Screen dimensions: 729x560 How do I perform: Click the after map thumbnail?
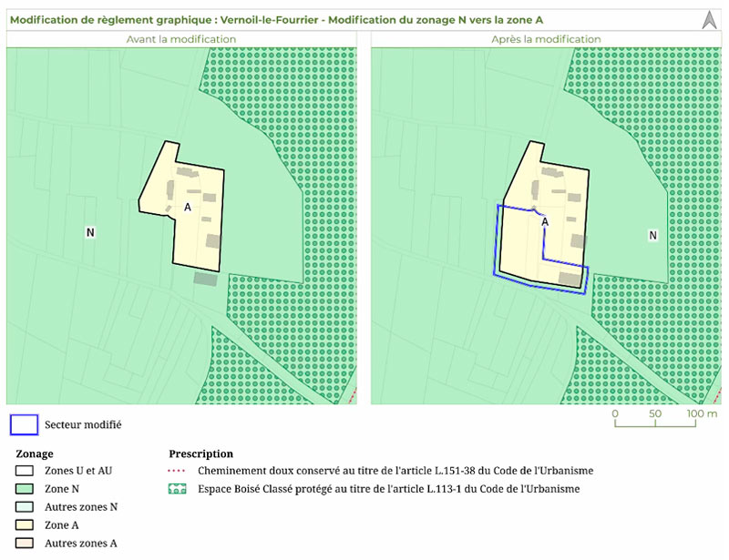pyautogui.click(x=546, y=226)
